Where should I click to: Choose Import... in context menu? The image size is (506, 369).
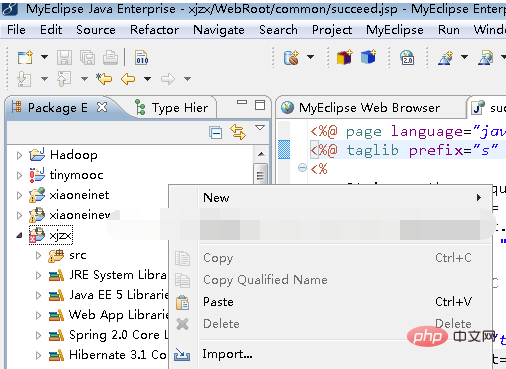click(330, 354)
